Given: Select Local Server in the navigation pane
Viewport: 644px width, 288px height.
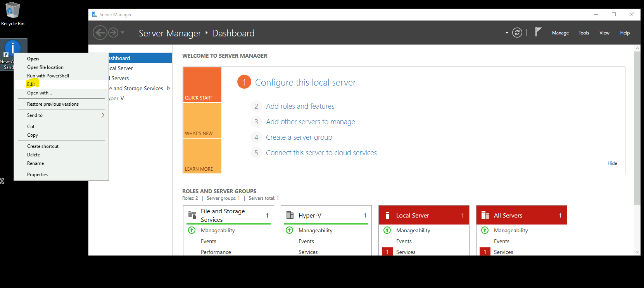Looking at the screenshot, I should 140,68.
